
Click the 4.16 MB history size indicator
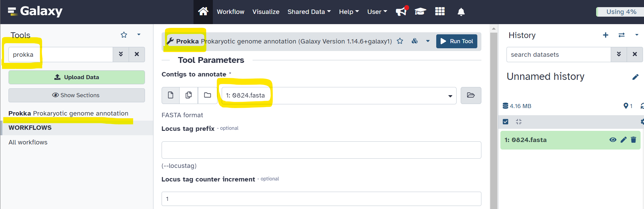point(517,106)
